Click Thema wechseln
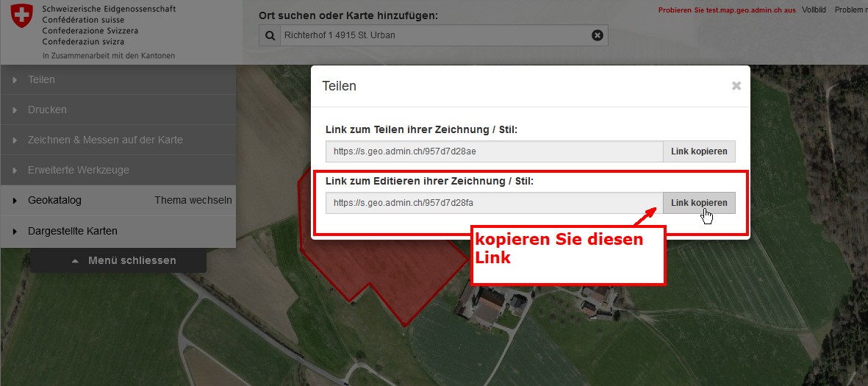The image size is (868, 386). (x=193, y=201)
